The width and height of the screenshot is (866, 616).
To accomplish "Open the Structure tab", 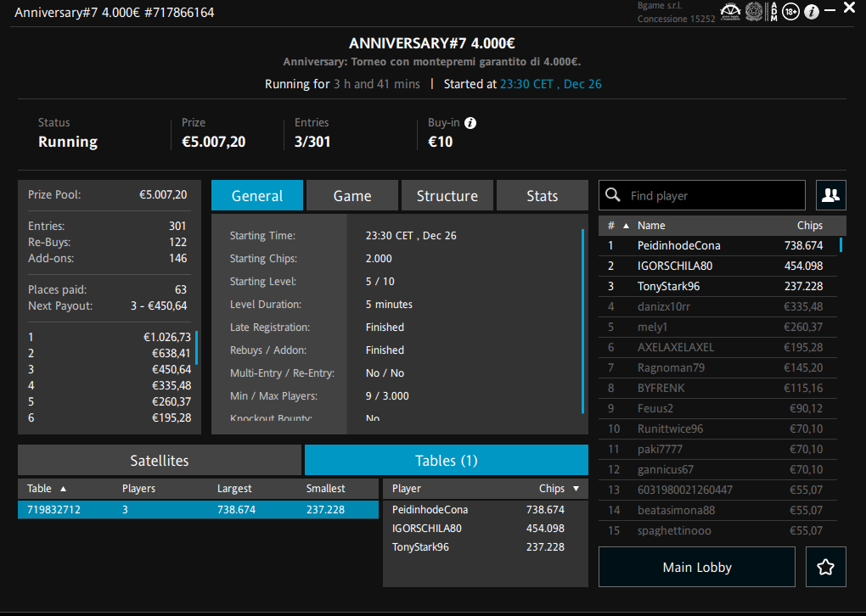I will click(447, 195).
